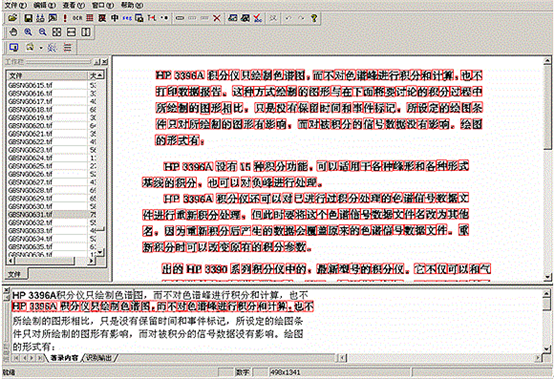Switch to vertical split window layout
This screenshot has width=554, height=379.
[86, 32]
